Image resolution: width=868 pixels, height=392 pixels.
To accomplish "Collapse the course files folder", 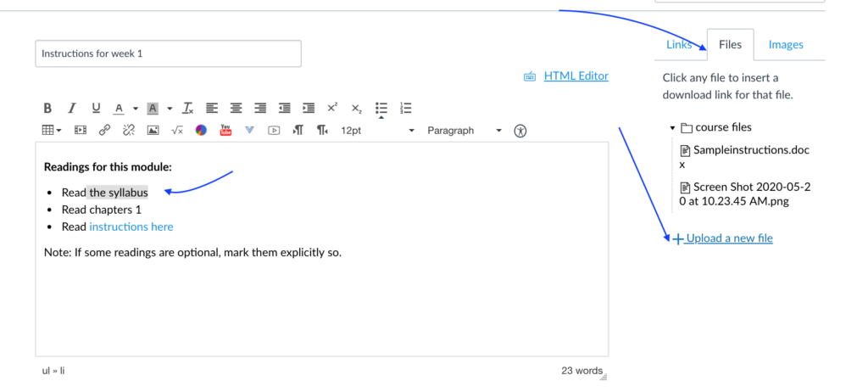I will [x=672, y=128].
